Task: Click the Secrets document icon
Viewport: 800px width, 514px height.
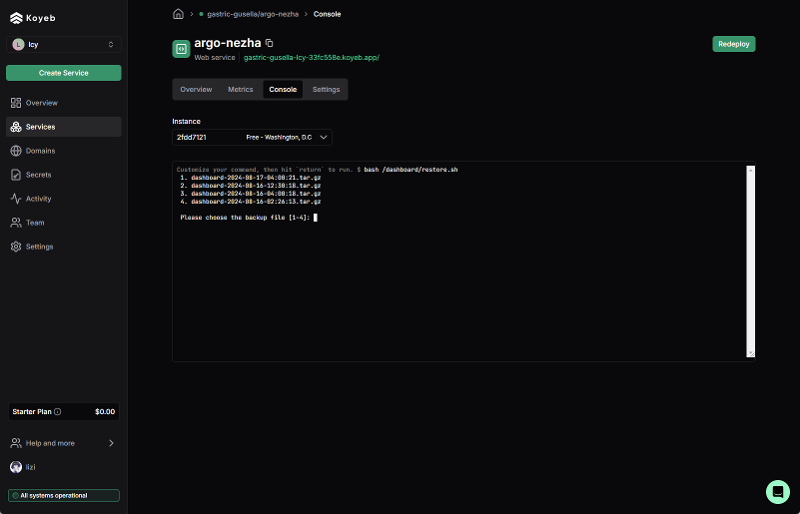Action: pyautogui.click(x=16, y=175)
